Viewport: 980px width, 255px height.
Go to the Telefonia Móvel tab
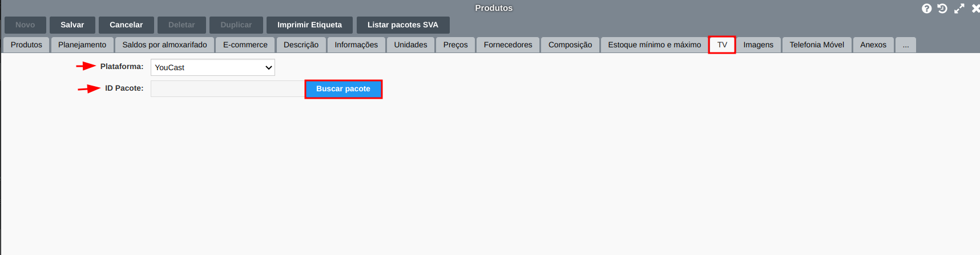[x=817, y=45]
